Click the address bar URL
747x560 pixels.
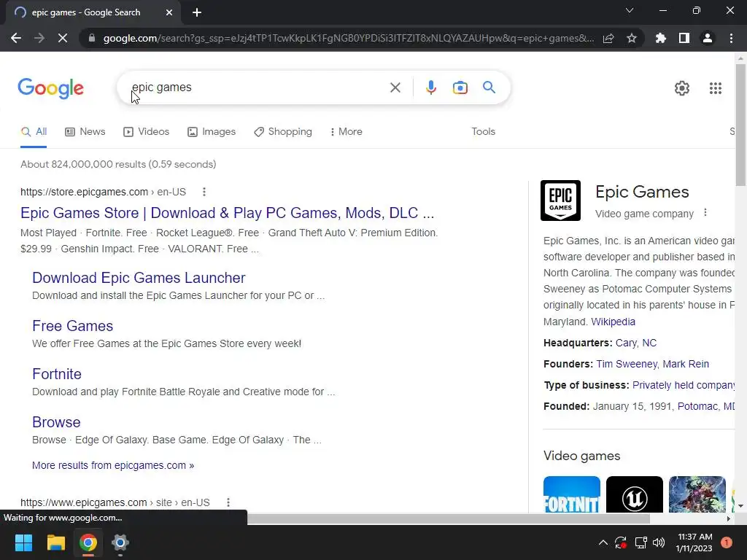pos(349,38)
